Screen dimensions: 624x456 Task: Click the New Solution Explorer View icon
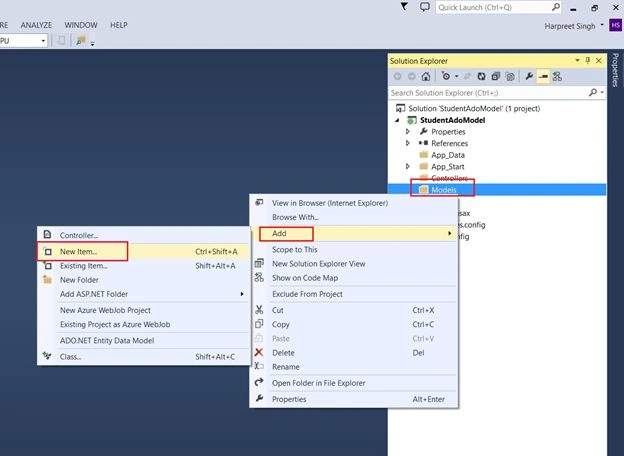pos(259,263)
